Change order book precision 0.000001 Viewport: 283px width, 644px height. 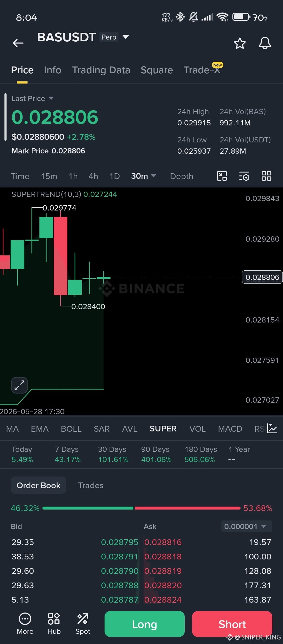[x=247, y=526]
